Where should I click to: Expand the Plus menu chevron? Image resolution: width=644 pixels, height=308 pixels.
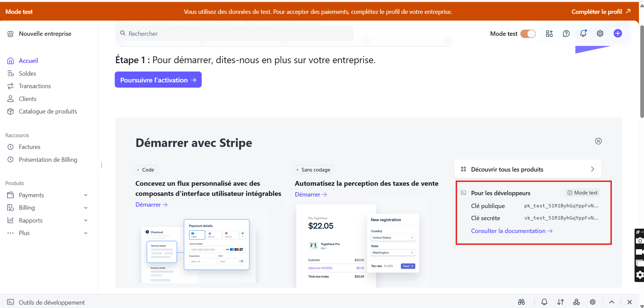coord(86,233)
